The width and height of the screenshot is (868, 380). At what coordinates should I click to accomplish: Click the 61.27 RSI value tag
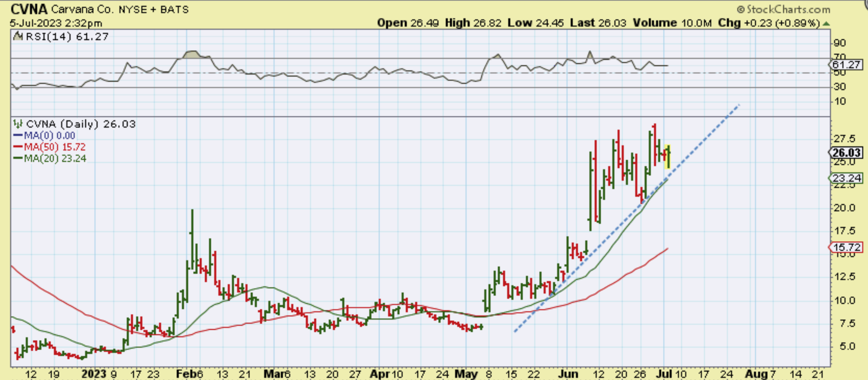[846, 65]
